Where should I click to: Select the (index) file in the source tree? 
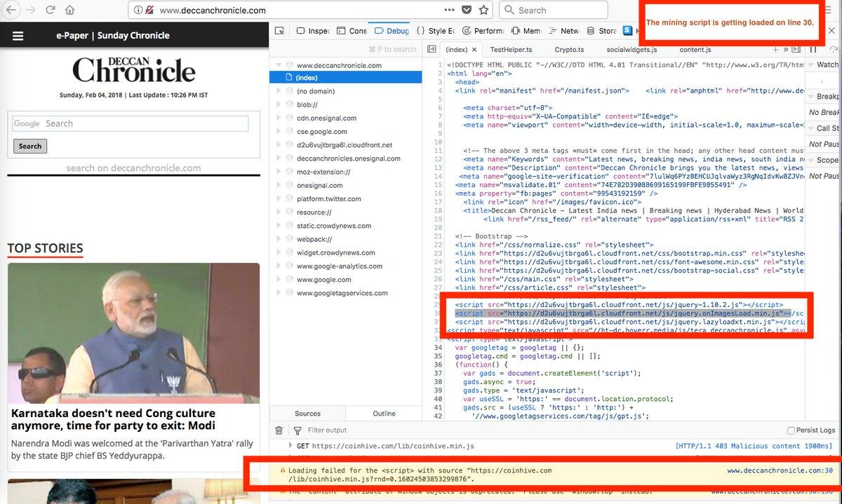(346, 78)
